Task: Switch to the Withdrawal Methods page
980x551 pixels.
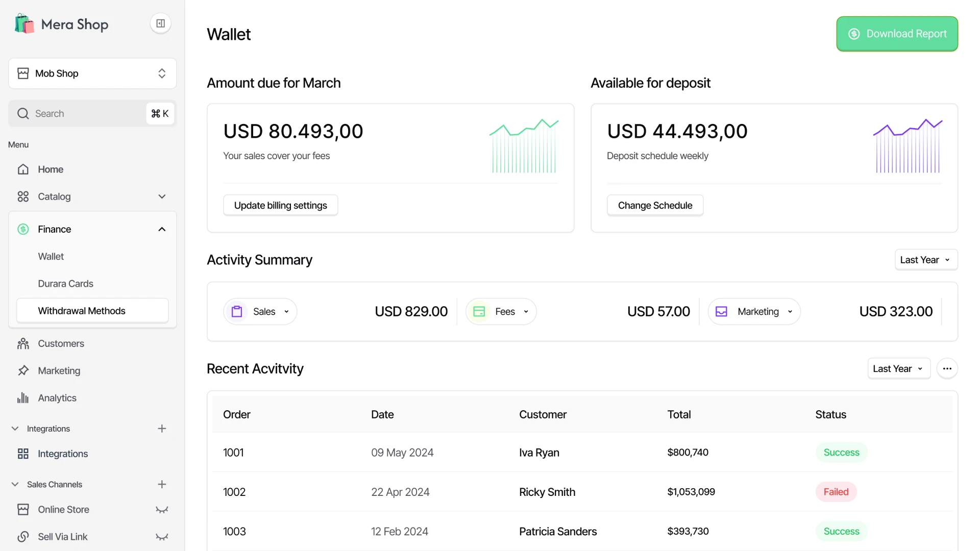Action: pos(82,310)
